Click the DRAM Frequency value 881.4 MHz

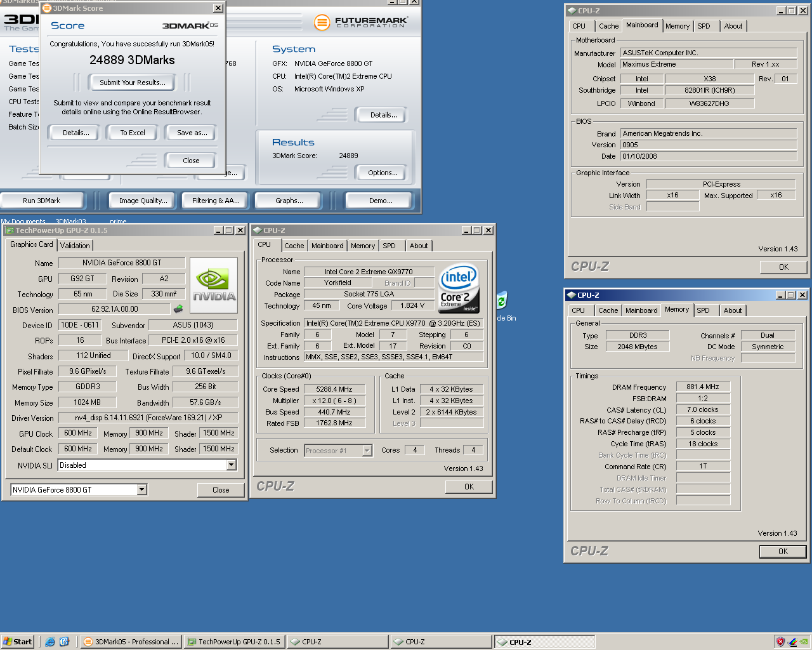point(703,387)
